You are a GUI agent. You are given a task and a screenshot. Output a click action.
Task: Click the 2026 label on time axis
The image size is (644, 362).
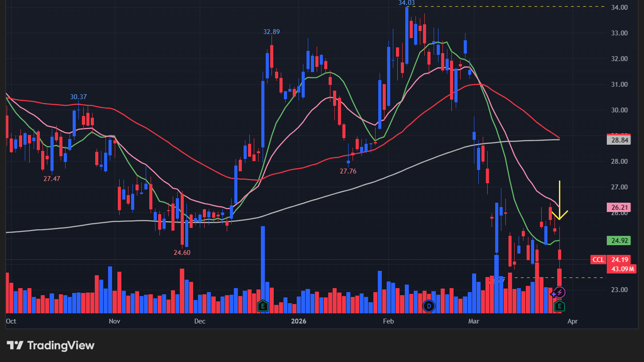pyautogui.click(x=299, y=320)
